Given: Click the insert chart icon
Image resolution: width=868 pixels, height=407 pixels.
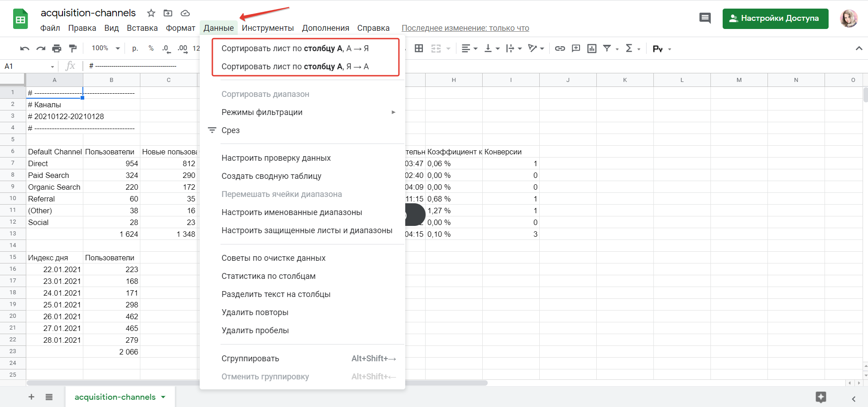Looking at the screenshot, I should pyautogui.click(x=592, y=48).
